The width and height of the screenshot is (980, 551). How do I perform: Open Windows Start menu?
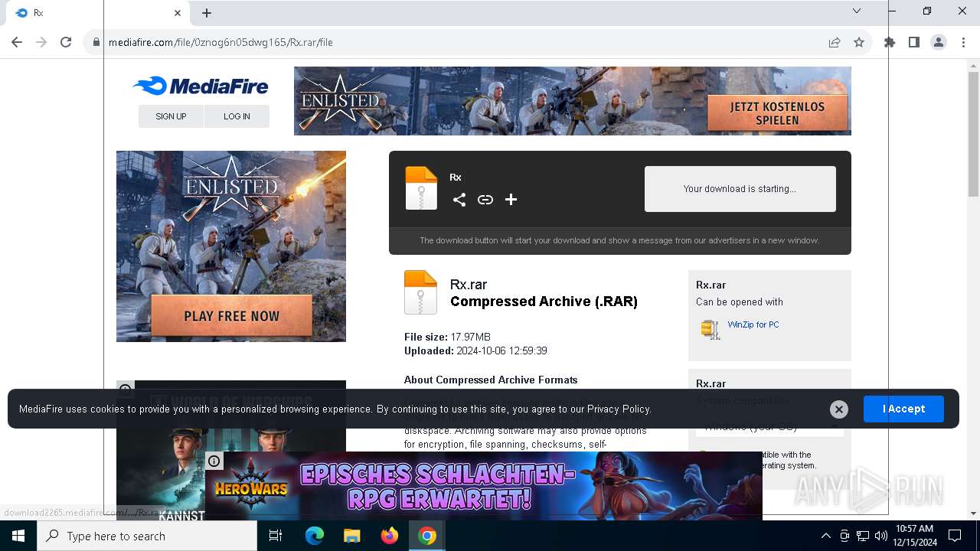click(x=18, y=536)
